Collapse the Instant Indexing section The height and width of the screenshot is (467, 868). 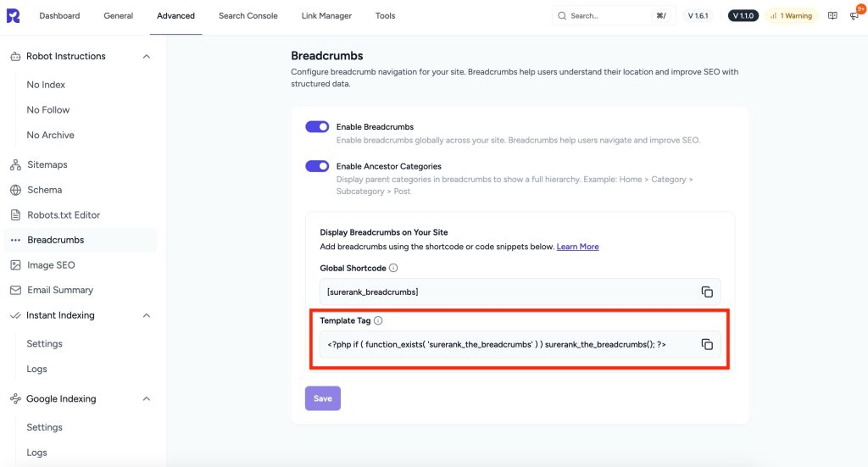[147, 315]
